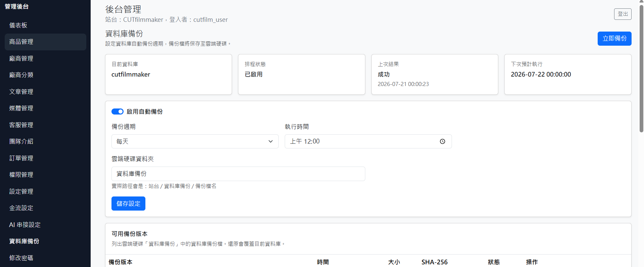Click the SHA-256 column header

434,262
